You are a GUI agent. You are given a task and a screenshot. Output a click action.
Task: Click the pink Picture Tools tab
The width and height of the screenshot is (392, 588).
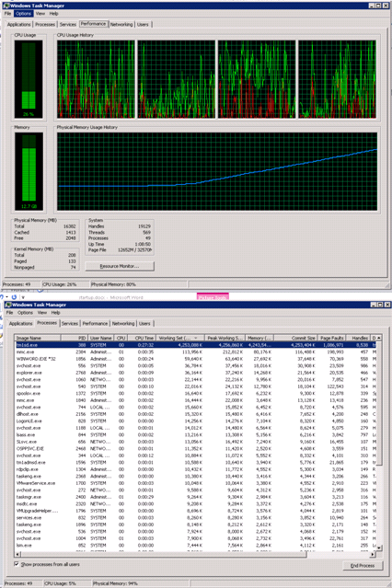[x=213, y=297]
